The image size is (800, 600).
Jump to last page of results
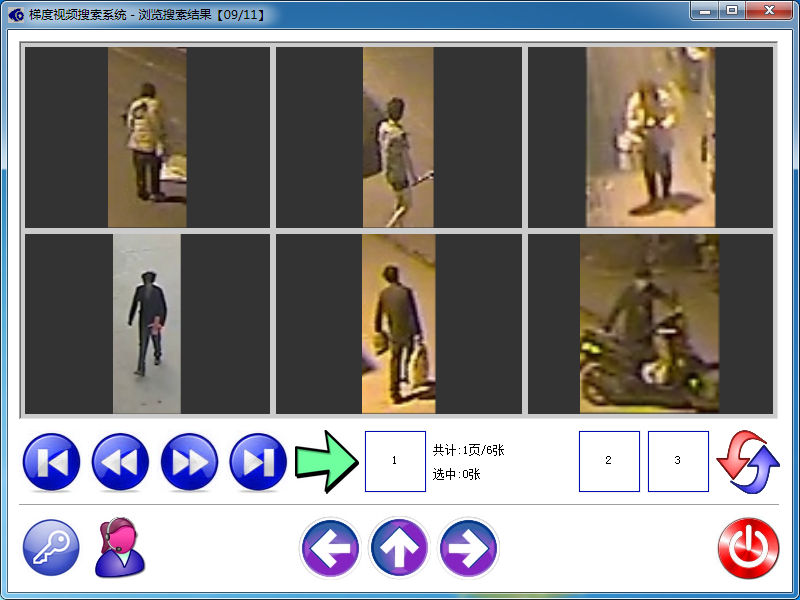pyautogui.click(x=258, y=462)
